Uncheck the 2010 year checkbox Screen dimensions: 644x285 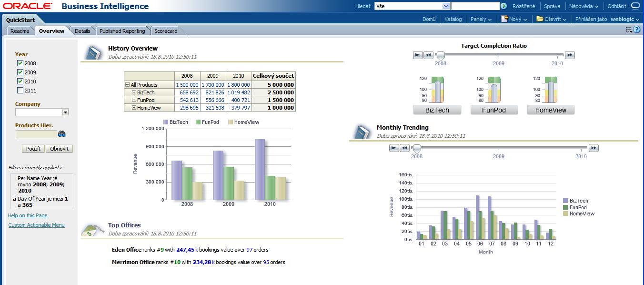tap(20, 81)
